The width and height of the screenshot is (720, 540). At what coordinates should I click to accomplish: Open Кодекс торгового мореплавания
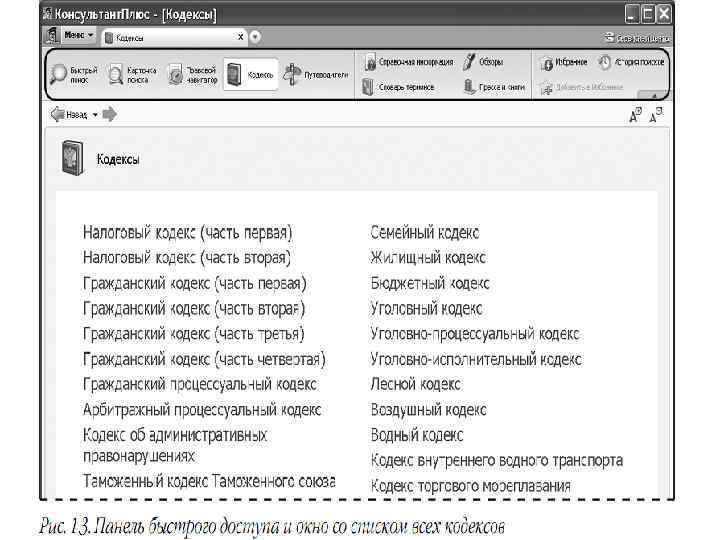coord(470,485)
